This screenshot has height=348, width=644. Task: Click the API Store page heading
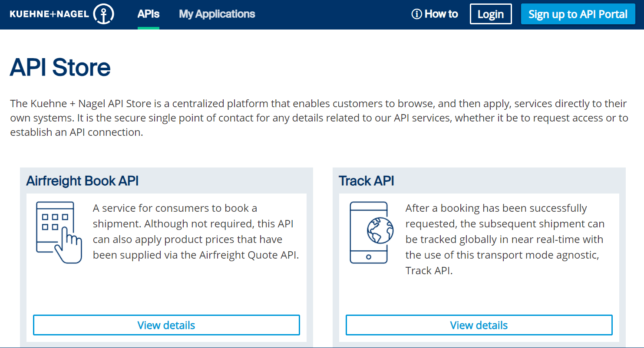click(60, 68)
